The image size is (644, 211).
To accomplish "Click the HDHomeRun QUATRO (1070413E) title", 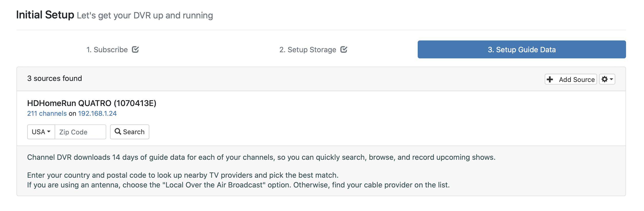I will 92,103.
